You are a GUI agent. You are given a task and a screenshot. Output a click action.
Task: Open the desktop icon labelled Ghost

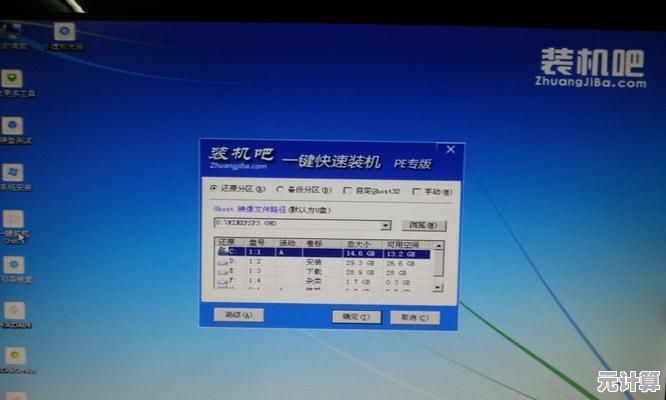14,220
